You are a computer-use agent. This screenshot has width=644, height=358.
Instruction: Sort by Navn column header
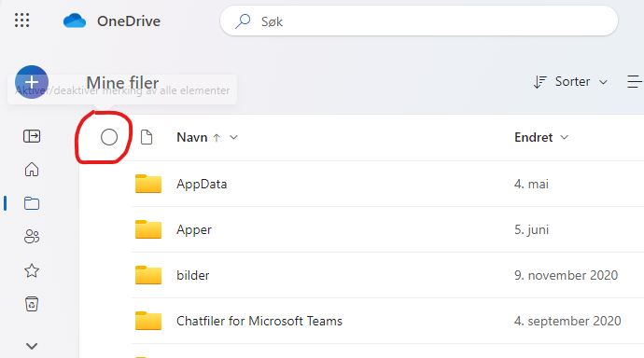coord(192,137)
